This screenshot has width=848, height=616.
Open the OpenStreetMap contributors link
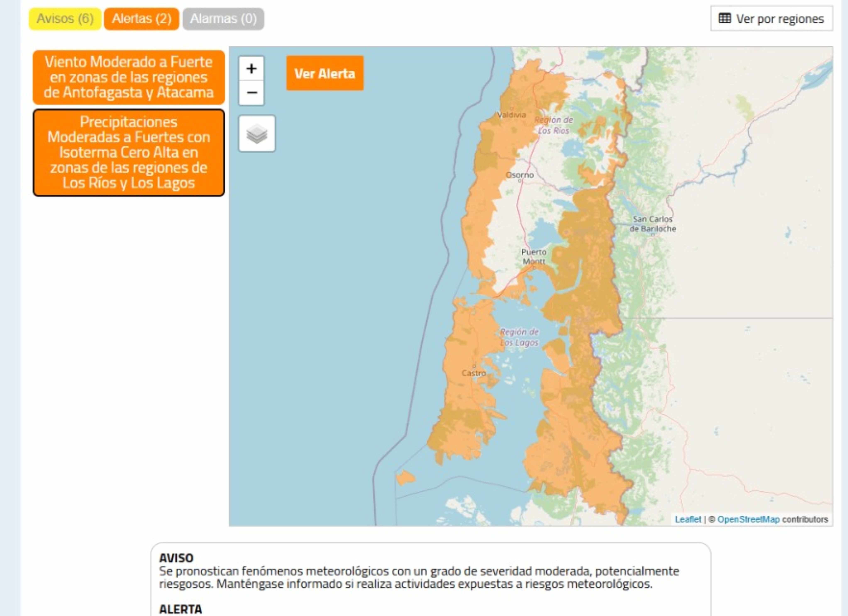tap(748, 519)
